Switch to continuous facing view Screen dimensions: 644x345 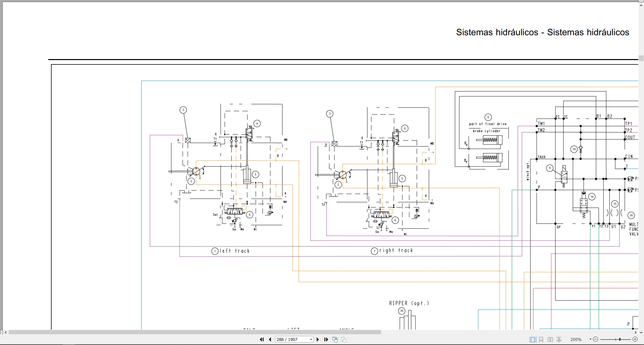(559, 340)
